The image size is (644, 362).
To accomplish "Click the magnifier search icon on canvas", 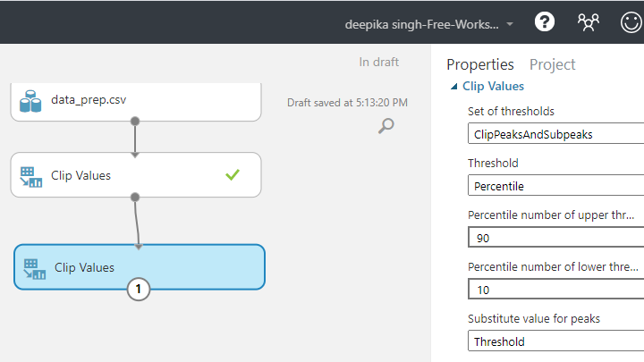I will pos(386,126).
